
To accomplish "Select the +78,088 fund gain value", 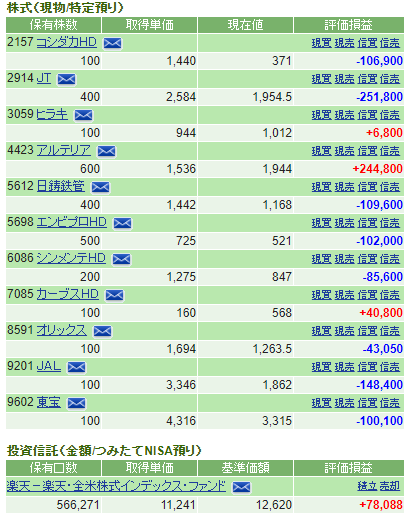I will (x=381, y=505).
